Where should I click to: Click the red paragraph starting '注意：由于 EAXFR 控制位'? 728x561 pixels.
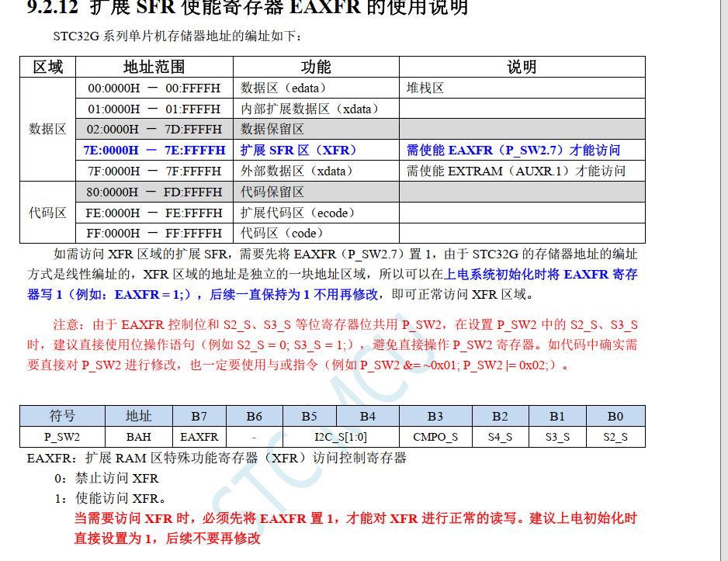pos(332,345)
